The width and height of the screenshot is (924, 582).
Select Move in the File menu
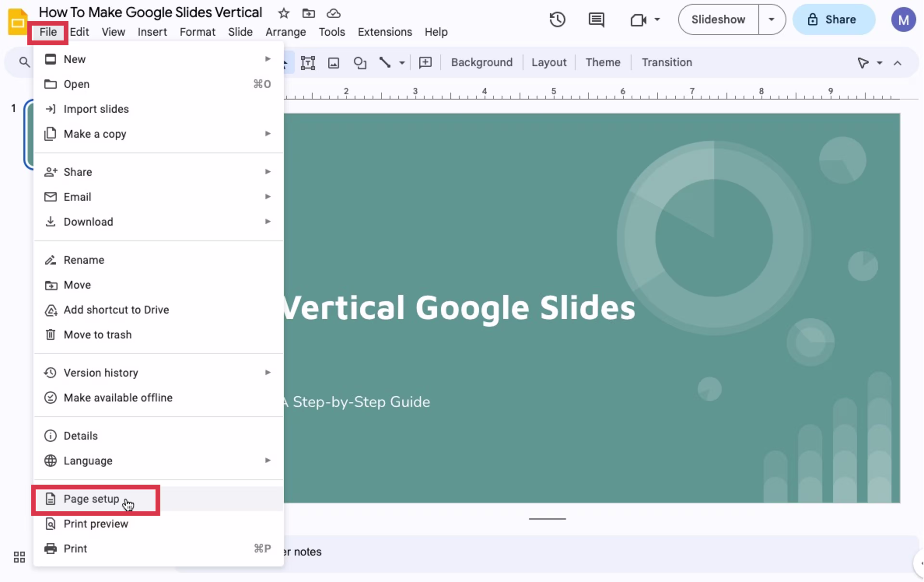pos(158,285)
